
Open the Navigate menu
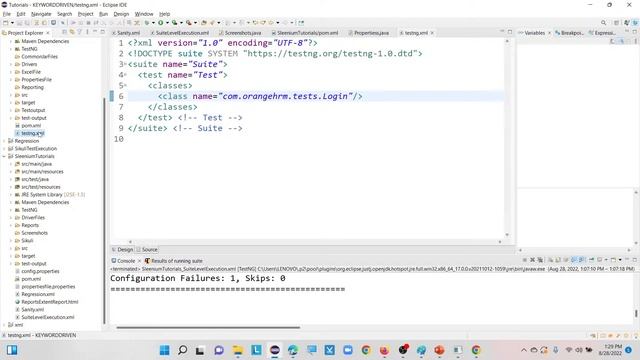point(41,14)
